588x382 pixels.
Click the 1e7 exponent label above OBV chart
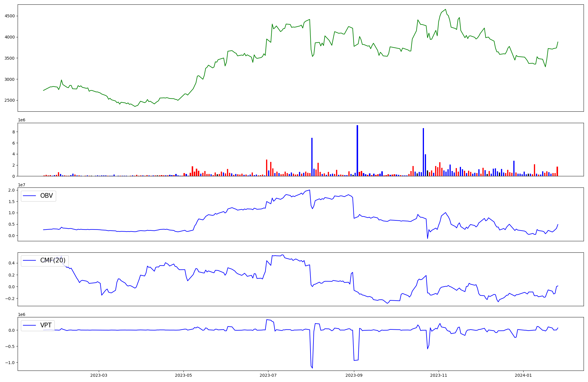(21, 185)
